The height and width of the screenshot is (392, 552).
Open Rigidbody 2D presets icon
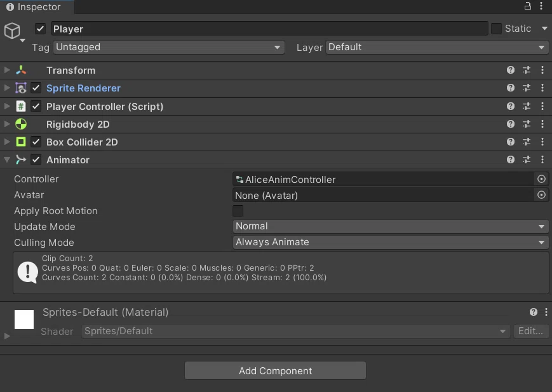(527, 124)
